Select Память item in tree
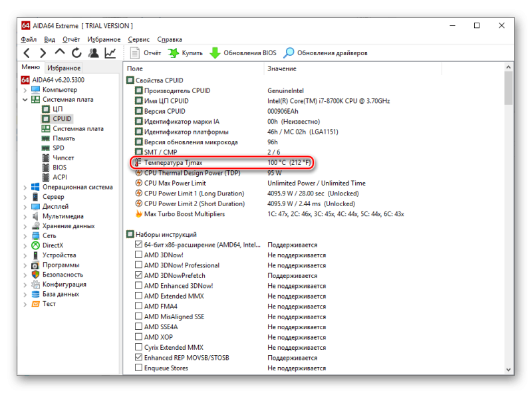 [x=58, y=138]
